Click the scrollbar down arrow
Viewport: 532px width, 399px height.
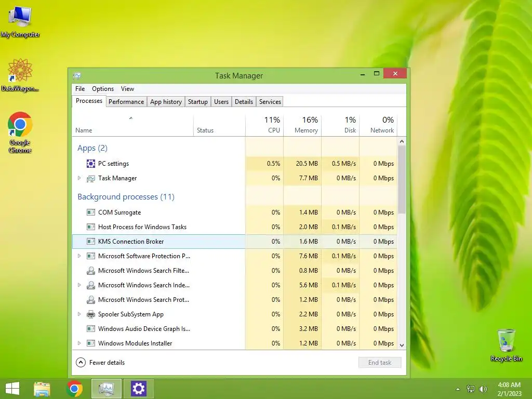click(x=402, y=345)
